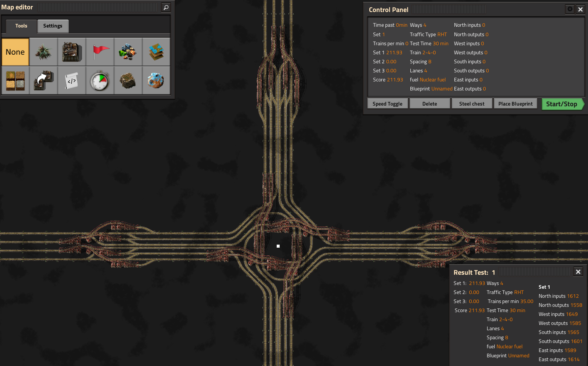This screenshot has height=366, width=588.
Task: Click the white center marker of intersection
Action: coord(278,246)
